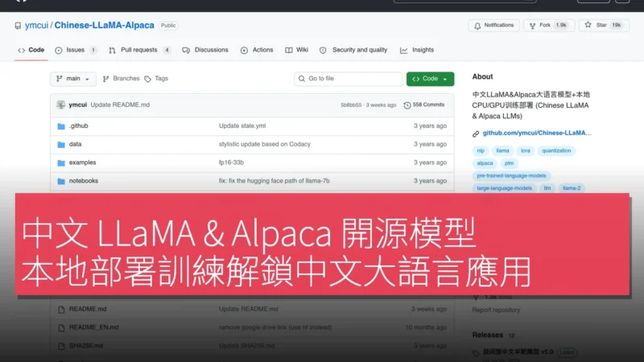Select the lora topic tag
This screenshot has width=644, height=362.
(x=526, y=150)
